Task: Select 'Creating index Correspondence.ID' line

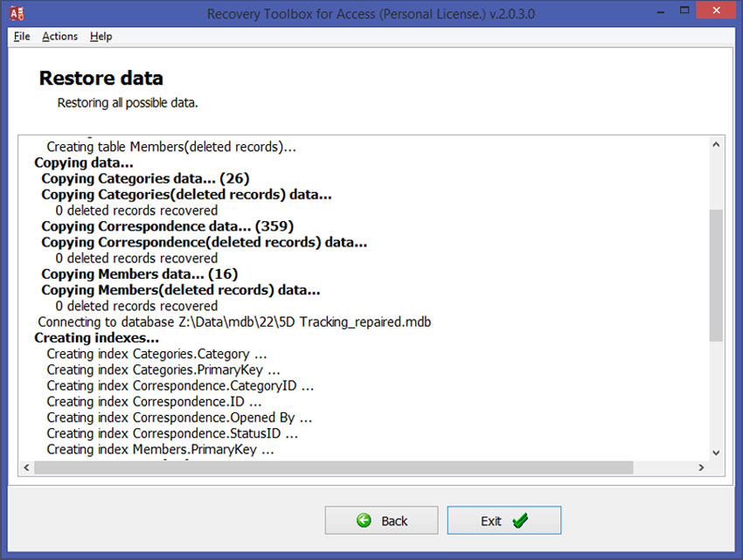Action: click(154, 402)
